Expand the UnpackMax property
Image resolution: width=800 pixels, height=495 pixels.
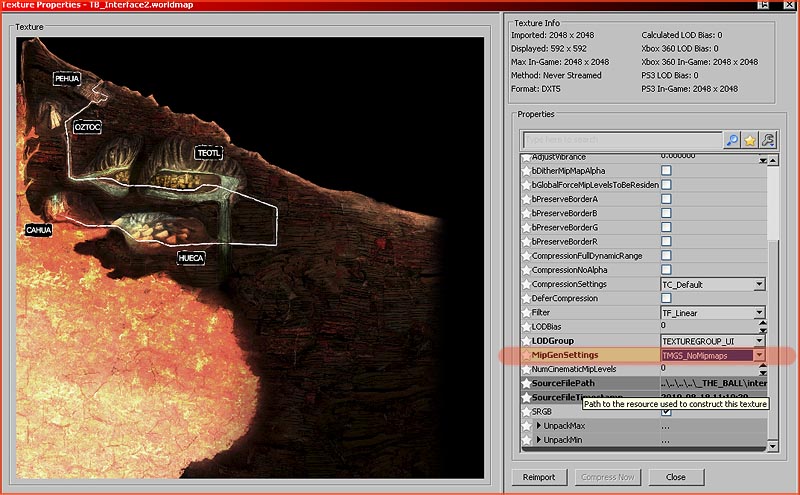[538, 426]
